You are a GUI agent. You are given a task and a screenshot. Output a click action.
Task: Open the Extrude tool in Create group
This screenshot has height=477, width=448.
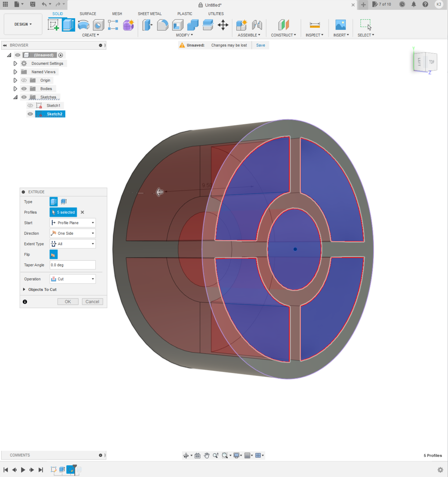(68, 25)
